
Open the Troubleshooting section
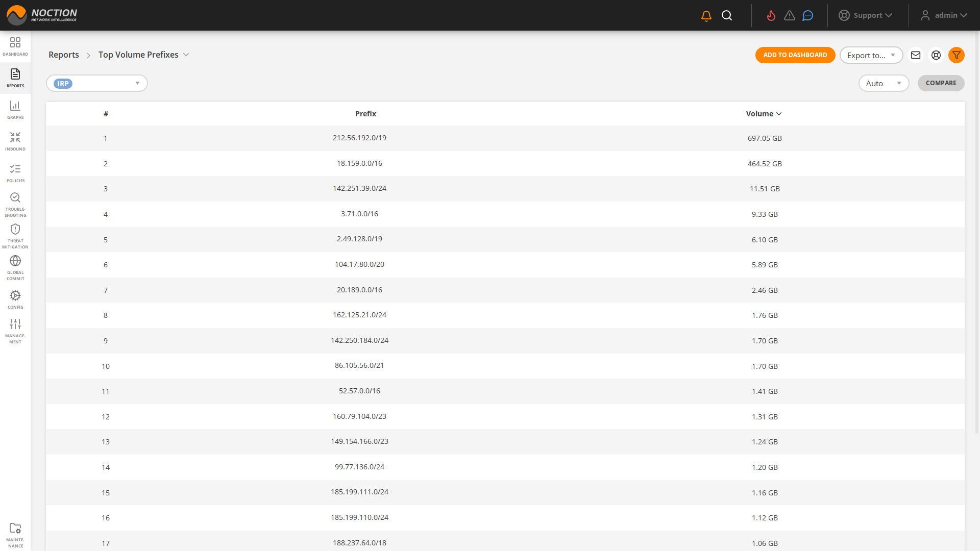click(x=15, y=202)
